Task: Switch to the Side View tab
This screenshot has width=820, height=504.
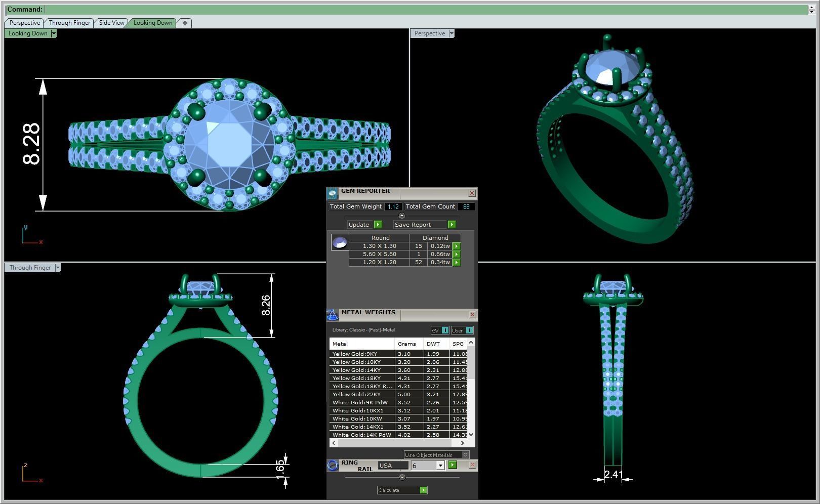Action: 111,23
